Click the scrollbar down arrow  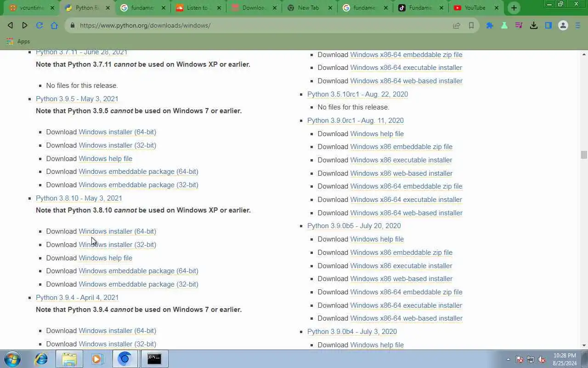(x=584, y=345)
